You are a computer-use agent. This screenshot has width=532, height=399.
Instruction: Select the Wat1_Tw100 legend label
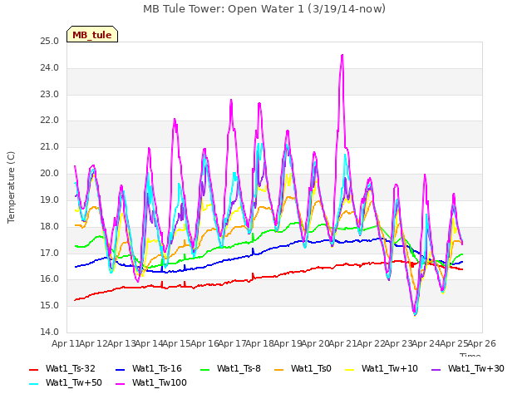[x=160, y=382]
